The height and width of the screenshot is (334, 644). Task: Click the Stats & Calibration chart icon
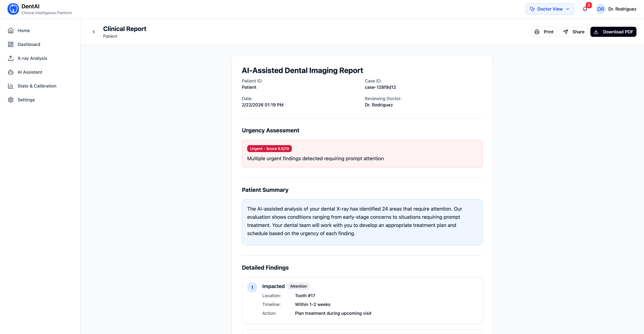(x=11, y=86)
